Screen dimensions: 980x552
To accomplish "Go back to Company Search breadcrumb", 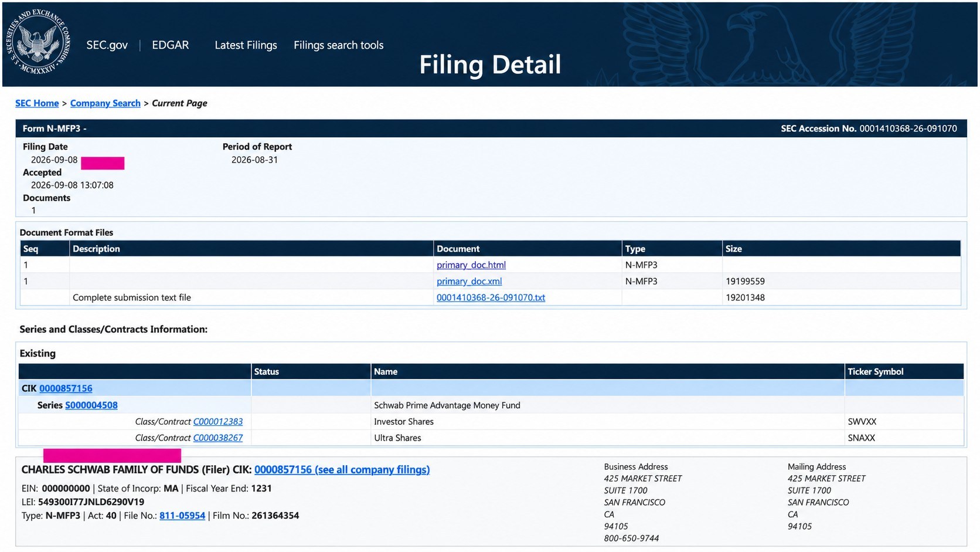I will (106, 103).
